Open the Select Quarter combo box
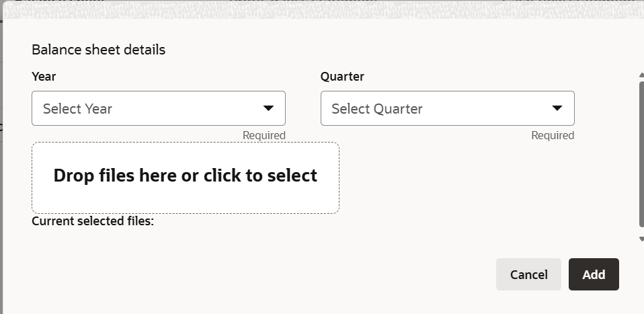The width and height of the screenshot is (644, 314). click(447, 108)
